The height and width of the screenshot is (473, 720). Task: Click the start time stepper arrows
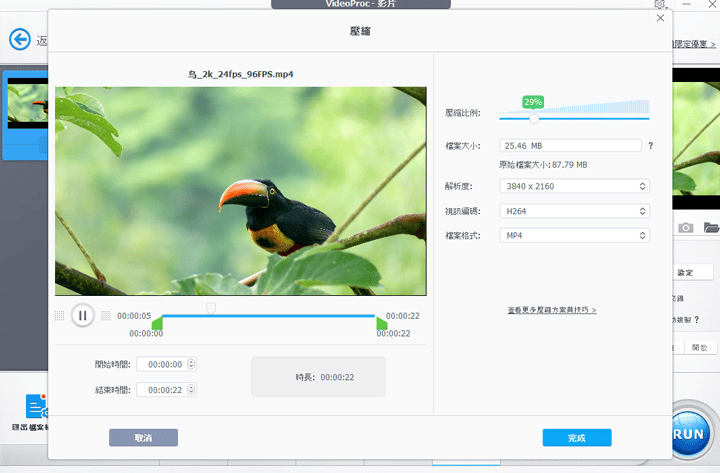pyautogui.click(x=191, y=364)
